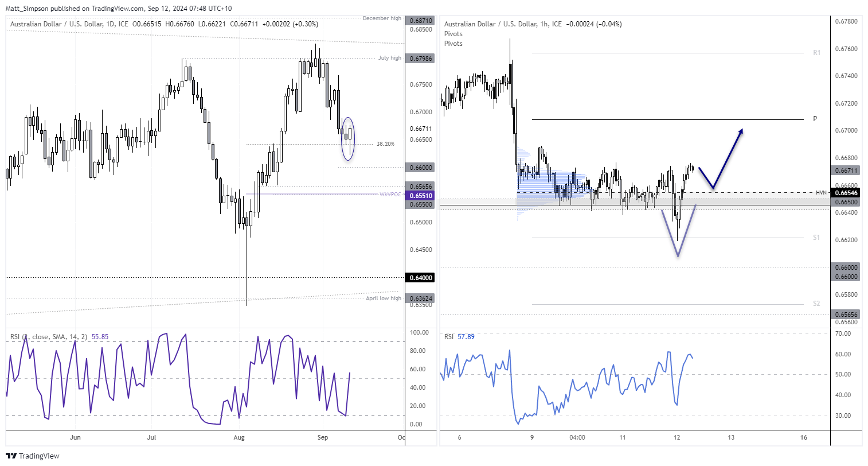This screenshot has width=868, height=466.
Task: Click the H0.66760 high value in the daily header
Action: click(180, 24)
